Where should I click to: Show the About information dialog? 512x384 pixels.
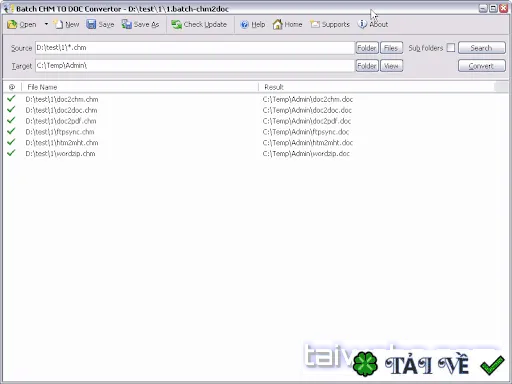[x=373, y=24]
